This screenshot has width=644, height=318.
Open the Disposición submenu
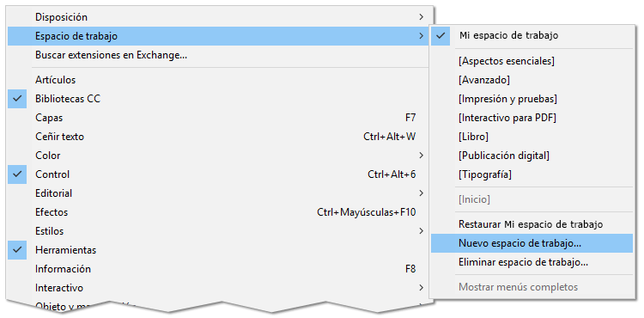pos(219,17)
